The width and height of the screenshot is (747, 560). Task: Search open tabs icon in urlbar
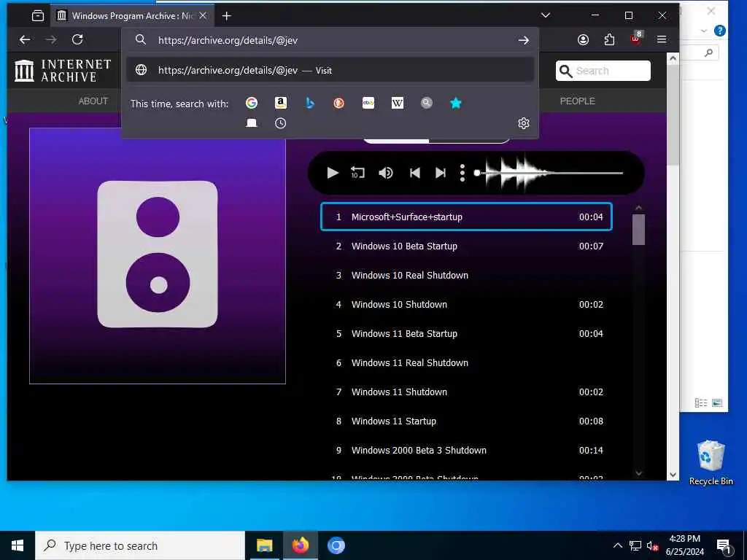(252, 123)
